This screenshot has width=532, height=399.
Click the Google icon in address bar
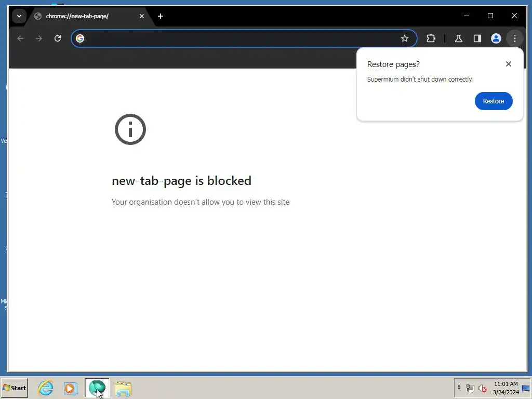pos(80,38)
